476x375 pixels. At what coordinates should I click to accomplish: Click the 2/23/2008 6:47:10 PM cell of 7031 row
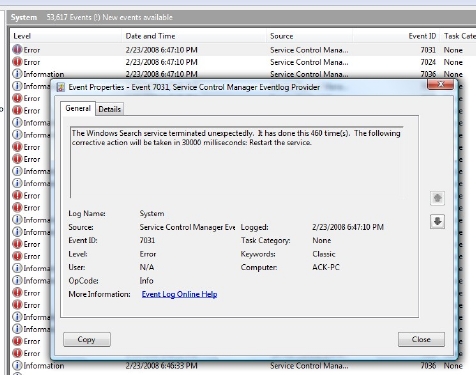pyautogui.click(x=161, y=50)
